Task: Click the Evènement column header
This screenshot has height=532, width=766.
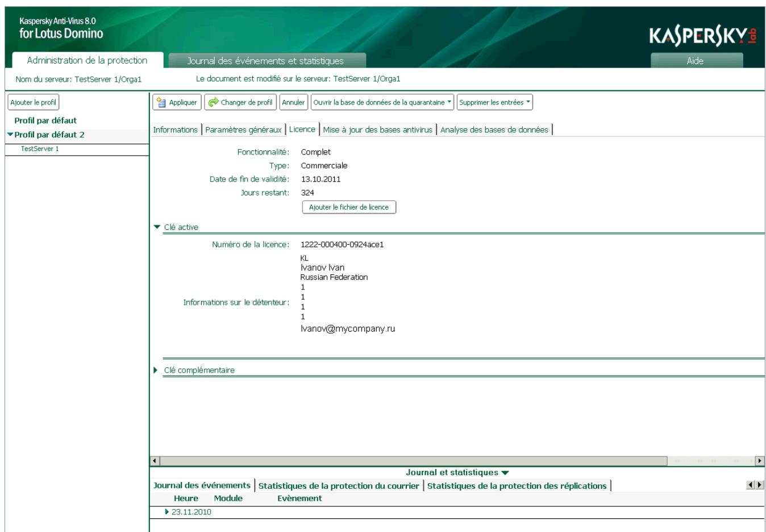Action: pyautogui.click(x=299, y=499)
